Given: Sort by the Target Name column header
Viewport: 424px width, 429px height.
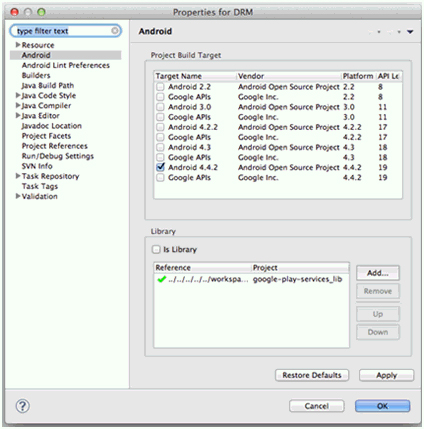Looking at the screenshot, I should pyautogui.click(x=195, y=76).
